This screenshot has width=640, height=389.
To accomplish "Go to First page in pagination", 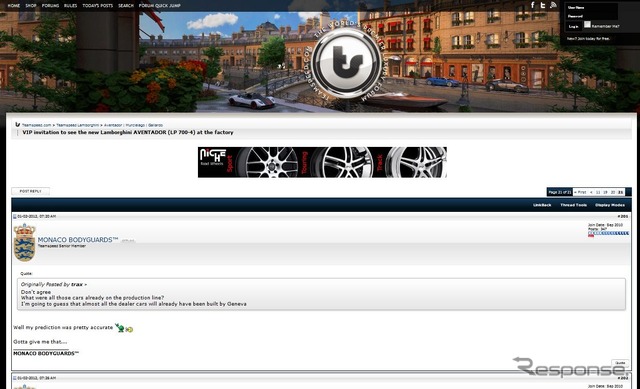I will [580, 192].
